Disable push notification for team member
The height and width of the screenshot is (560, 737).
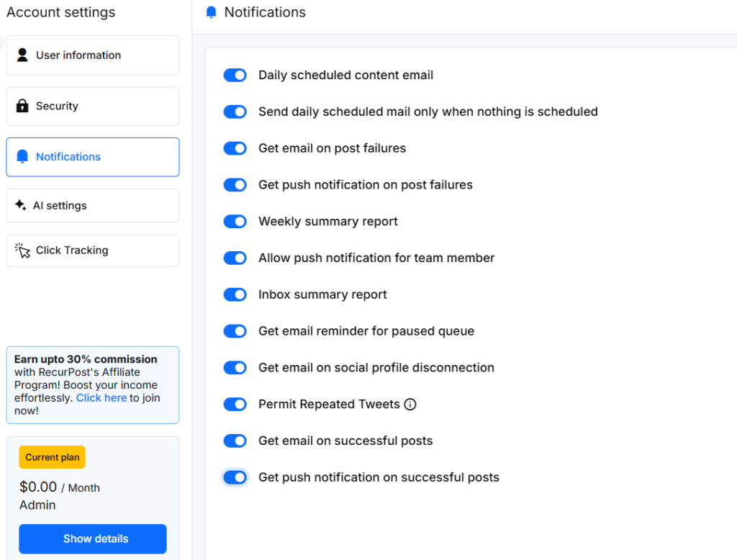(235, 258)
